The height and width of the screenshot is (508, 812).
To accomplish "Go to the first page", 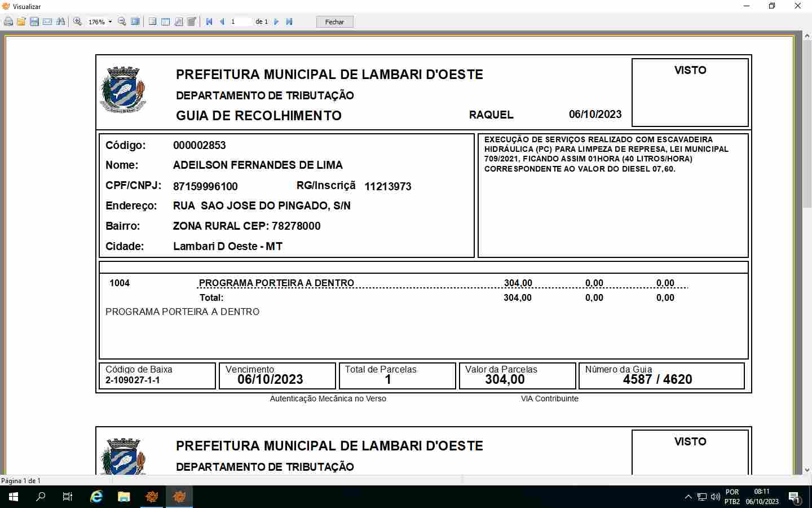I will click(x=209, y=22).
